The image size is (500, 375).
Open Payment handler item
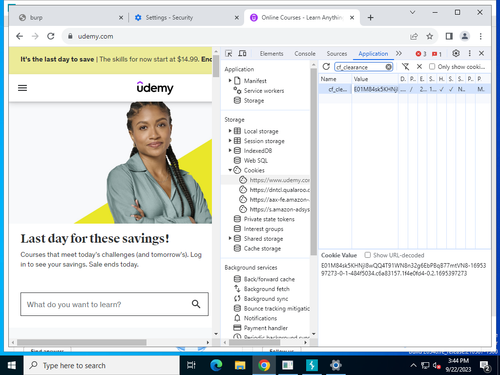click(265, 328)
